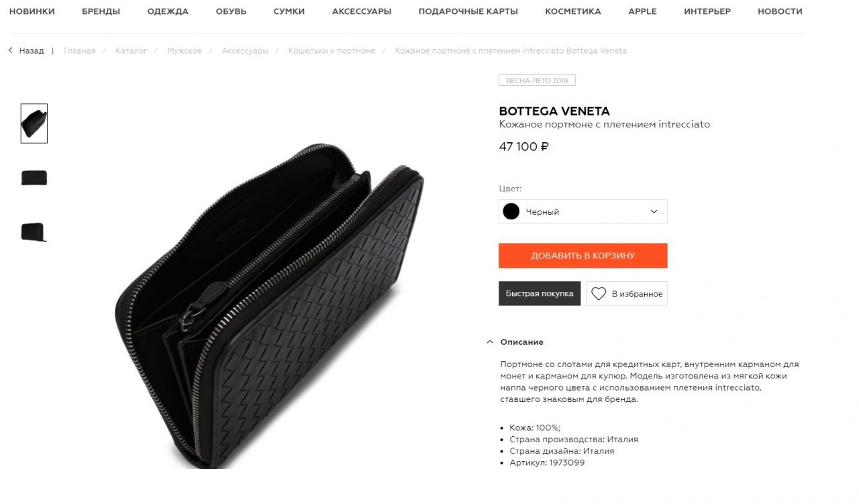
Task: Click the heart icon for favorites
Action: [599, 294]
